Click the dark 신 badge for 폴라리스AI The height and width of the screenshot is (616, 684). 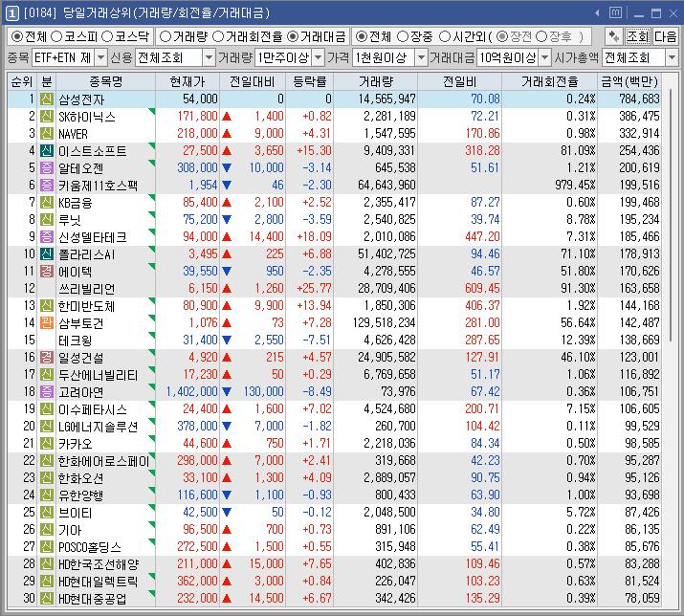click(47, 253)
